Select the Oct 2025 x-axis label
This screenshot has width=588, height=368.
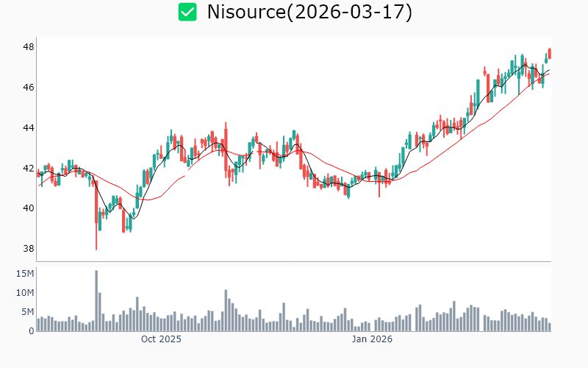click(x=161, y=339)
